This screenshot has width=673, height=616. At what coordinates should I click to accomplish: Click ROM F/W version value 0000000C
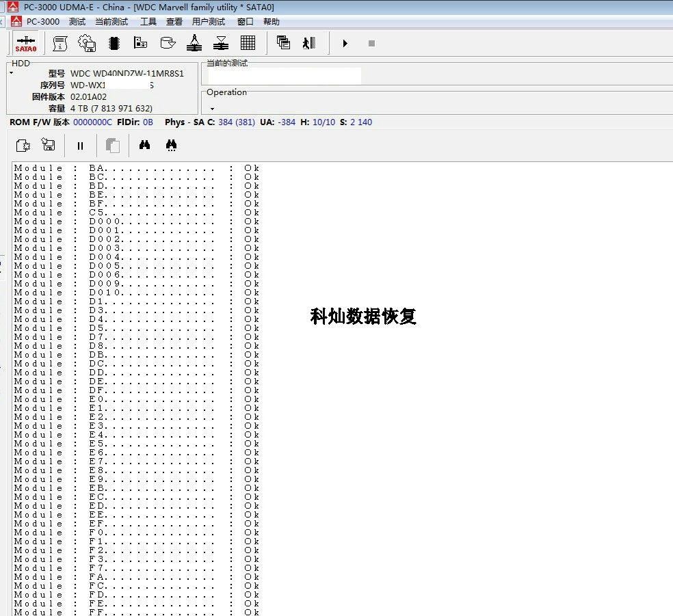[x=93, y=122]
